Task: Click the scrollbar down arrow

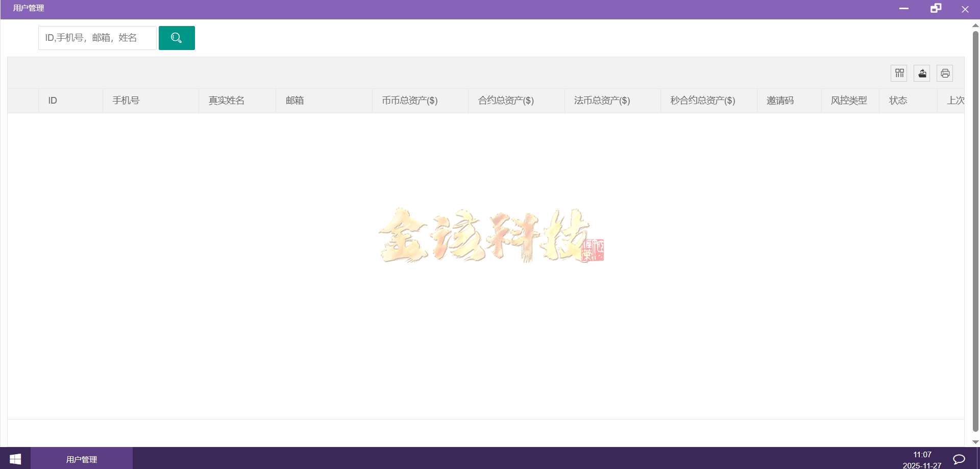Action: coord(975,442)
